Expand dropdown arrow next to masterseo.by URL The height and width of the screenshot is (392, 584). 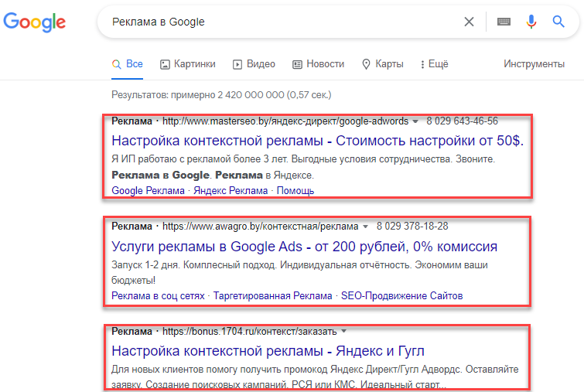[415, 121]
